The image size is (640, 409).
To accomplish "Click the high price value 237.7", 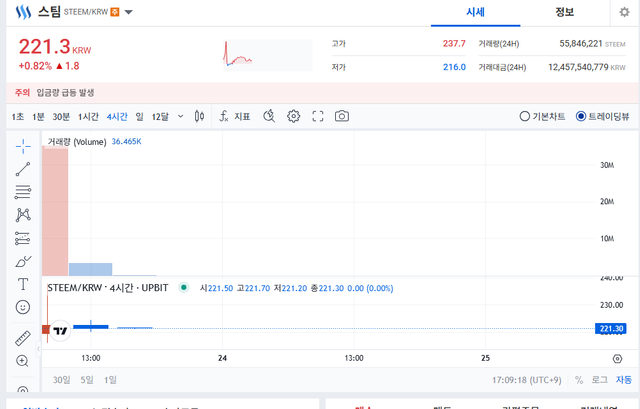I will (454, 43).
